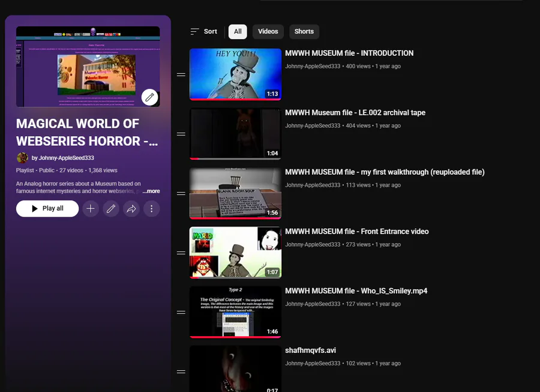Open the Johnny-AppleSeed333 channel link in playlist panel
Screen dimensions: 540x392
point(62,158)
